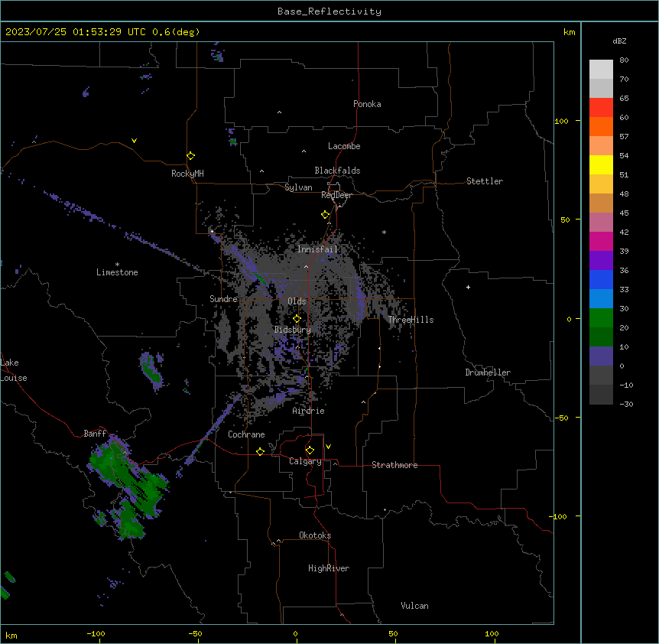Click the Innisfail city label
The height and width of the screenshot is (644, 659).
[x=318, y=249]
